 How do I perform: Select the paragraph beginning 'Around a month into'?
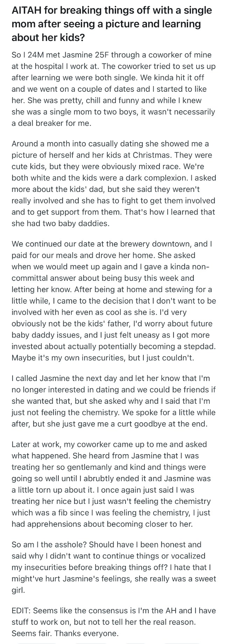coord(114,183)
